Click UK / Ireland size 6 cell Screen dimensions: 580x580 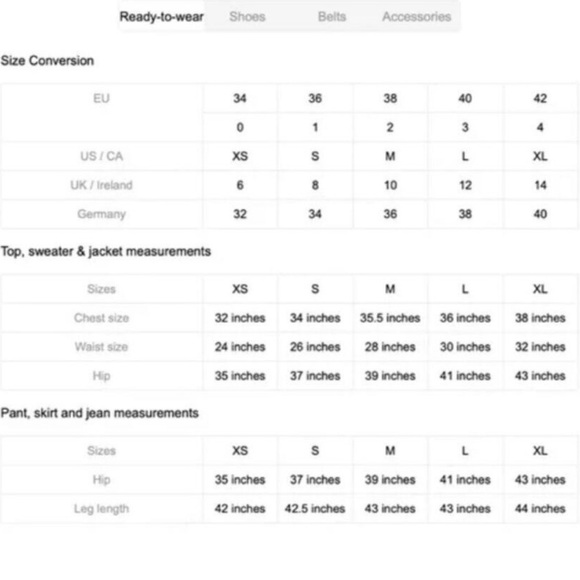point(240,185)
